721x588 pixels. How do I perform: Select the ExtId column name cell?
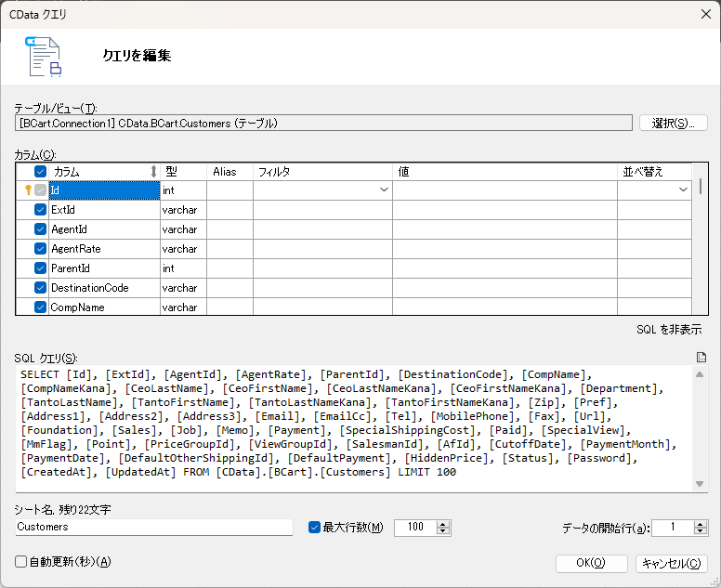(x=104, y=210)
